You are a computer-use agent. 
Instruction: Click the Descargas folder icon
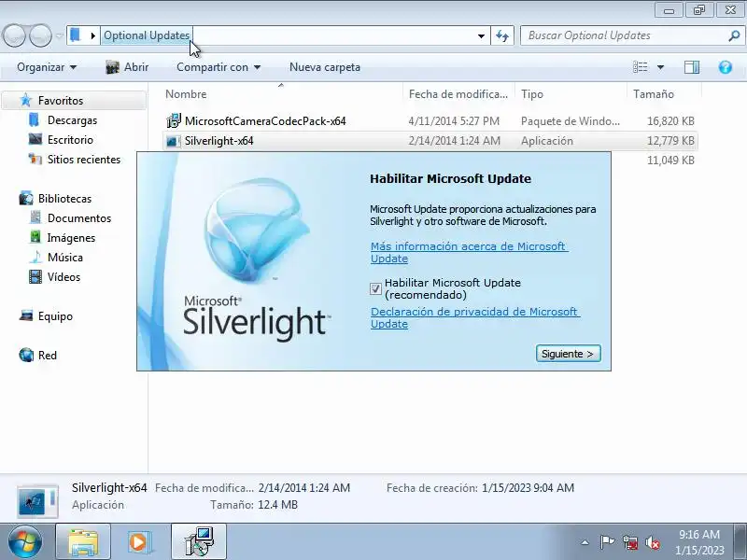(34, 119)
